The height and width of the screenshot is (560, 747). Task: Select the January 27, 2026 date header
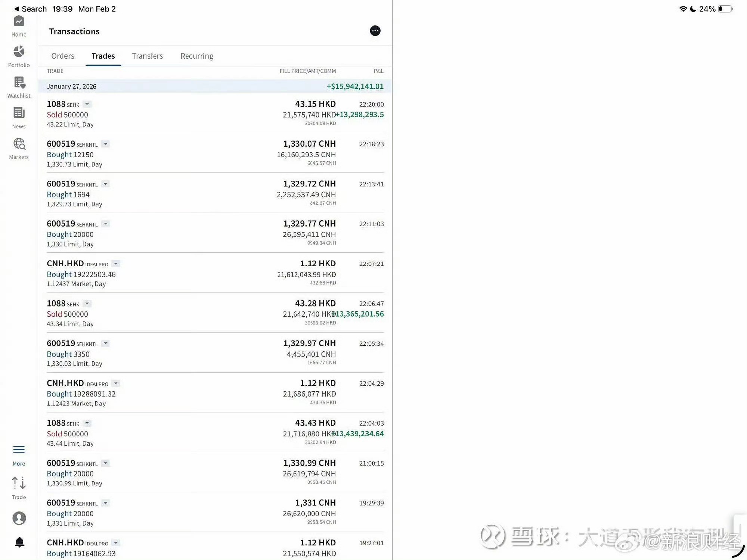point(71,86)
